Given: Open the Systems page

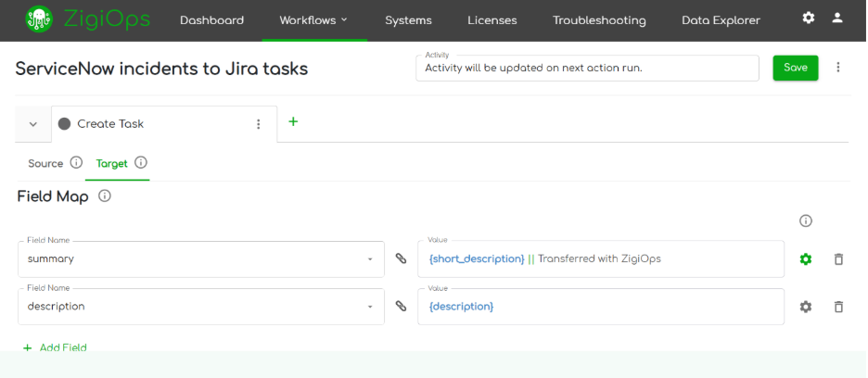Looking at the screenshot, I should (x=409, y=20).
